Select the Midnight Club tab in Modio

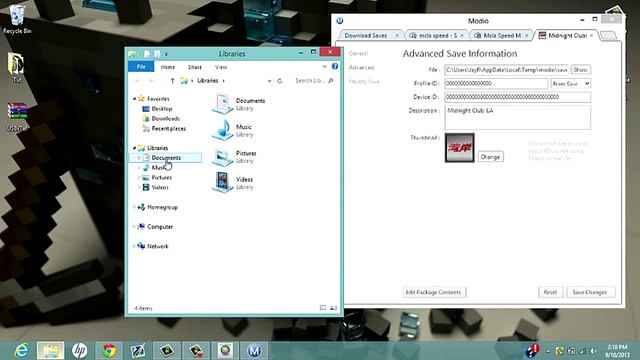click(567, 36)
